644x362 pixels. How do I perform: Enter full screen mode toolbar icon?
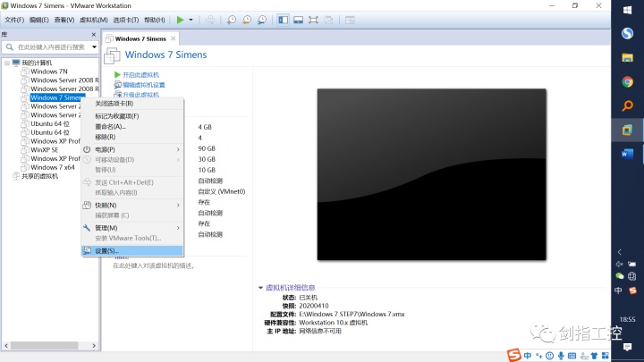point(313,20)
